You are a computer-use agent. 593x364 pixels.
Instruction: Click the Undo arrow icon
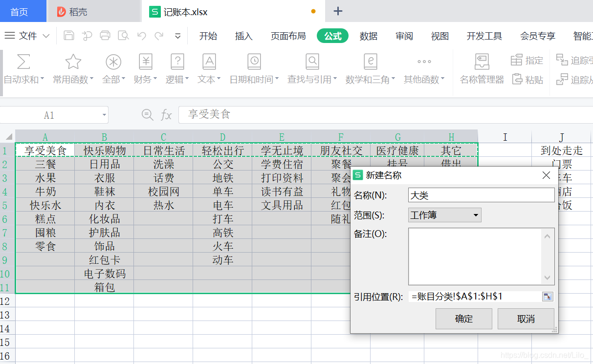[142, 36]
